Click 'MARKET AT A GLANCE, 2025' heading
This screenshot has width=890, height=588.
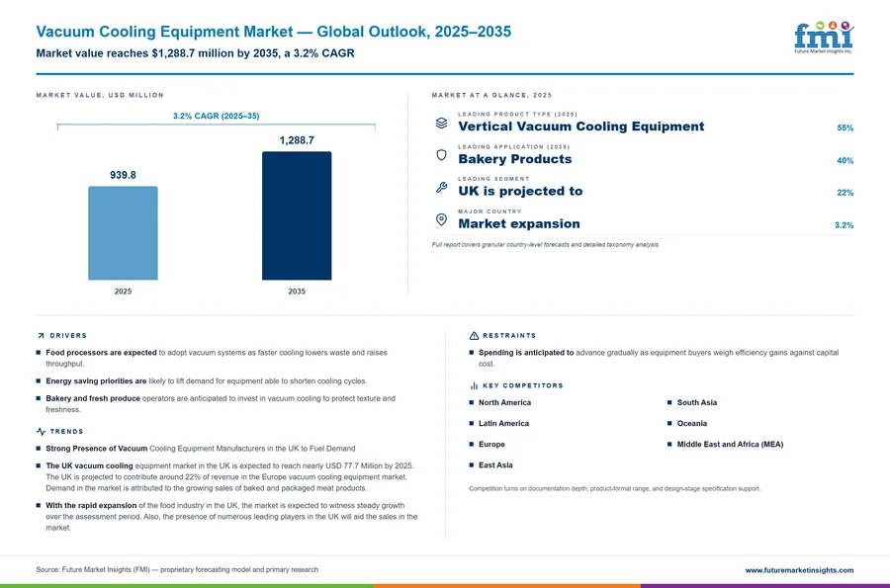pos(491,95)
